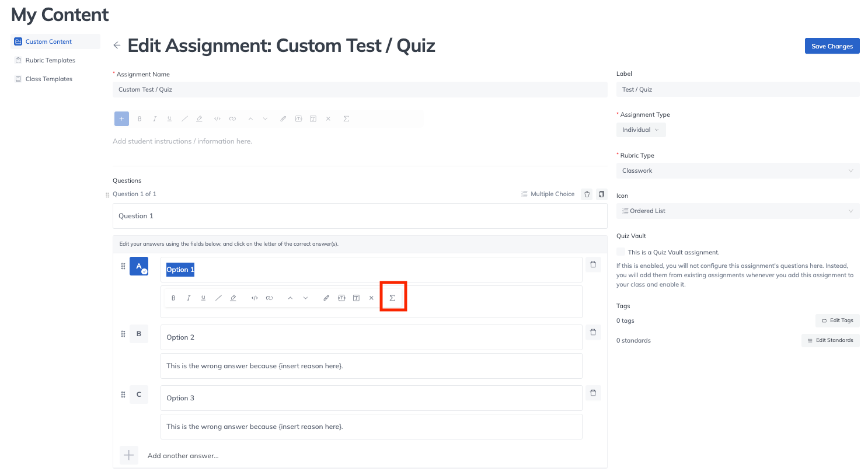
Task: Delete Question 1 using the trash icon
Action: point(587,194)
